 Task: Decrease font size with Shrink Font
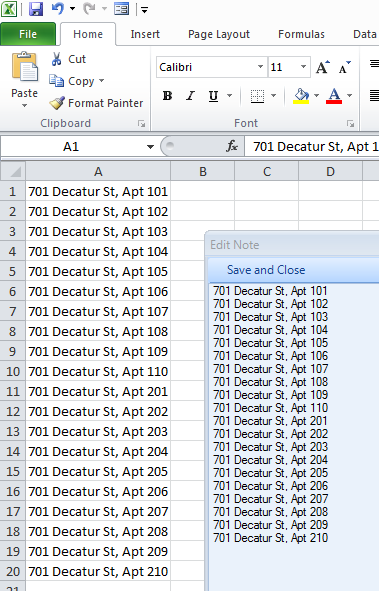pyautogui.click(x=344, y=67)
